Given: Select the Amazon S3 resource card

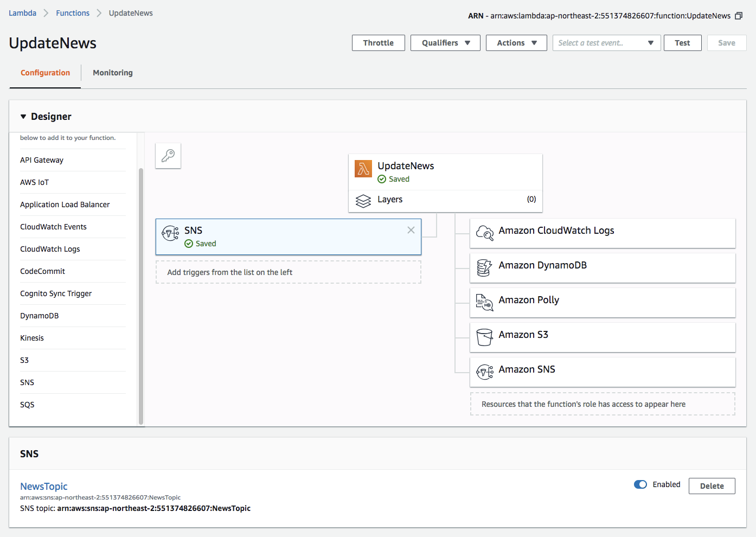Looking at the screenshot, I should [x=603, y=337].
